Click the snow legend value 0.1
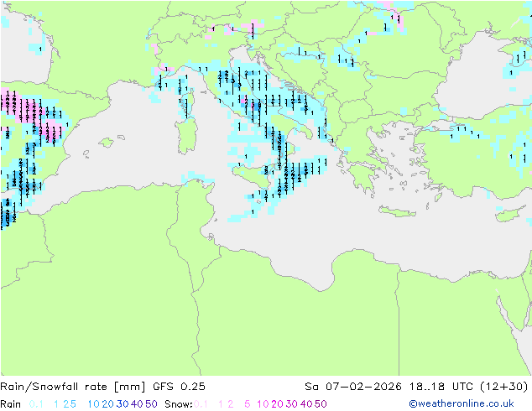This screenshot has height=411, width=532. coord(201,404)
